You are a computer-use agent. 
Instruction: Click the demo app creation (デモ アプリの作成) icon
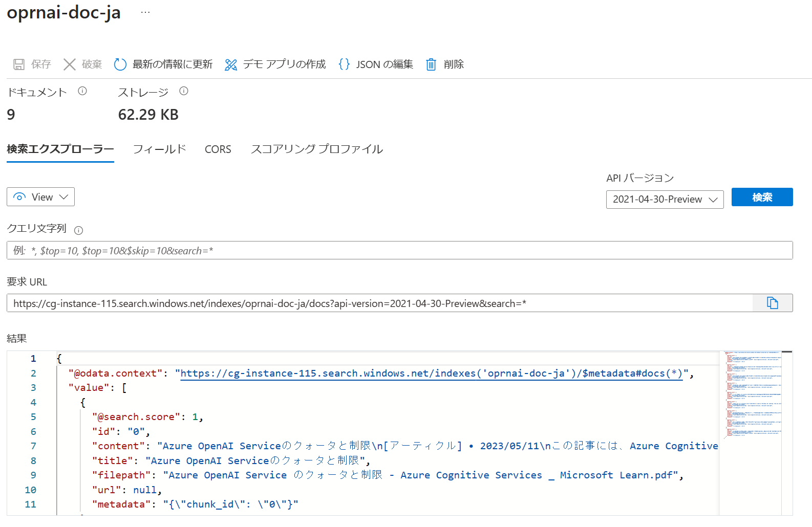(231, 64)
